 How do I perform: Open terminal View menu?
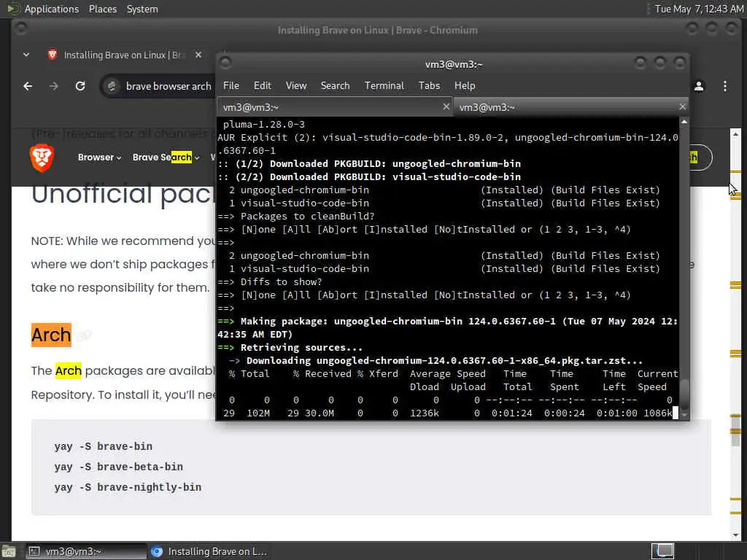pyautogui.click(x=296, y=86)
